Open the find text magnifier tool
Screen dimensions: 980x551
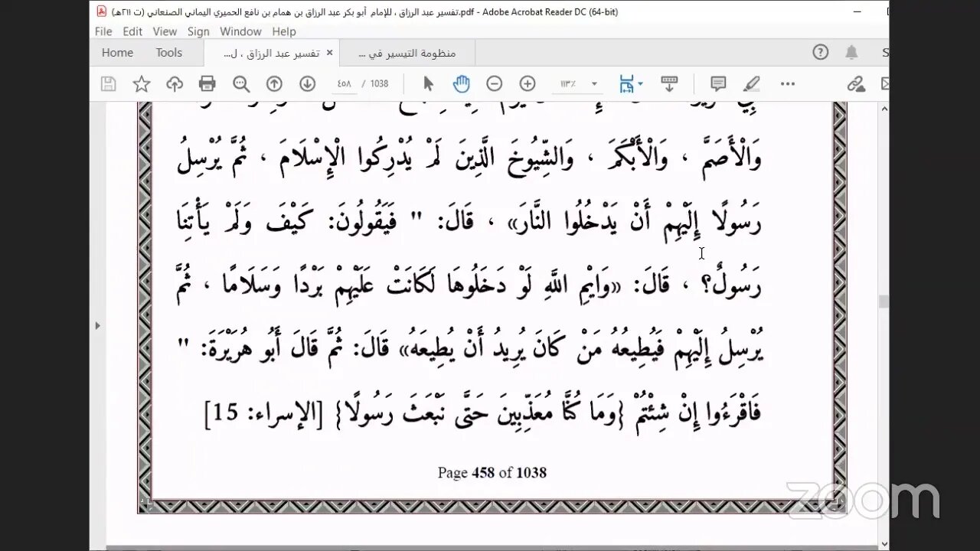(x=241, y=84)
